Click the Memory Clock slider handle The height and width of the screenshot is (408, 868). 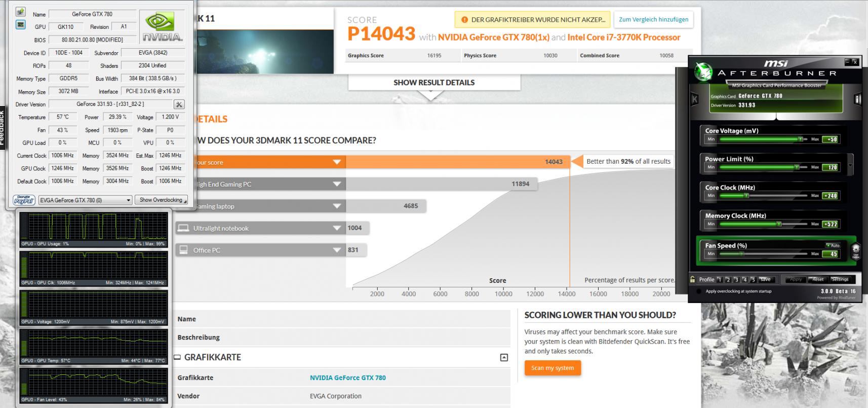[x=779, y=224]
